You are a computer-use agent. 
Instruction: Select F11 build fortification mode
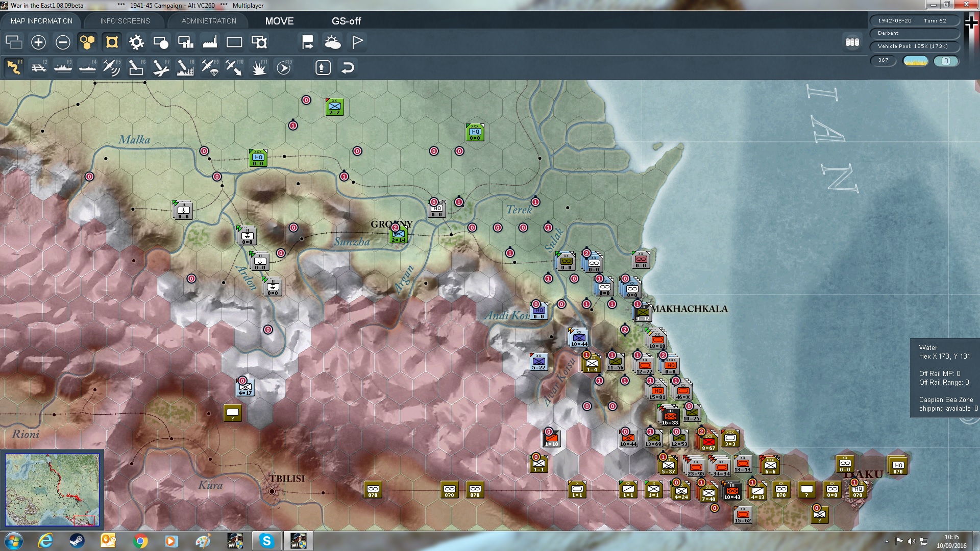click(259, 67)
